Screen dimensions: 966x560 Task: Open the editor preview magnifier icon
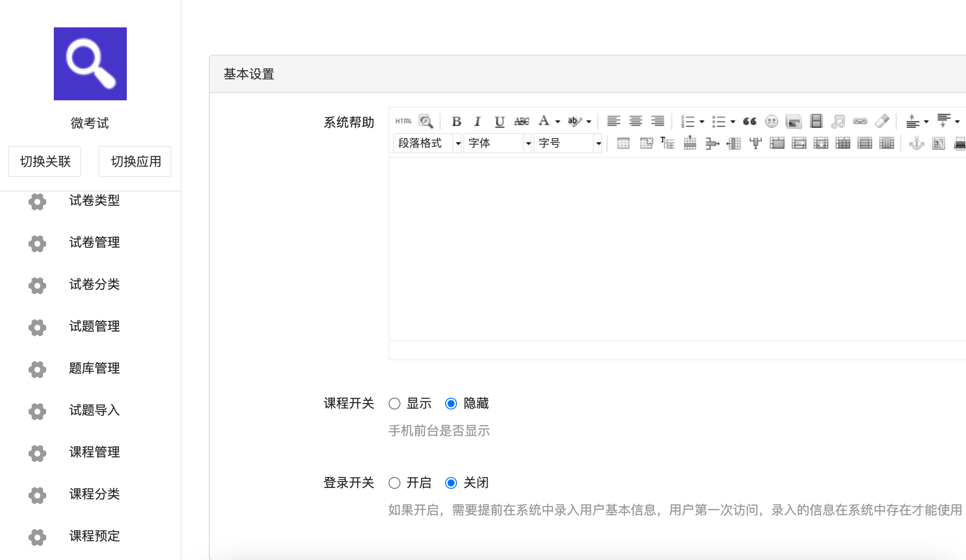(426, 121)
